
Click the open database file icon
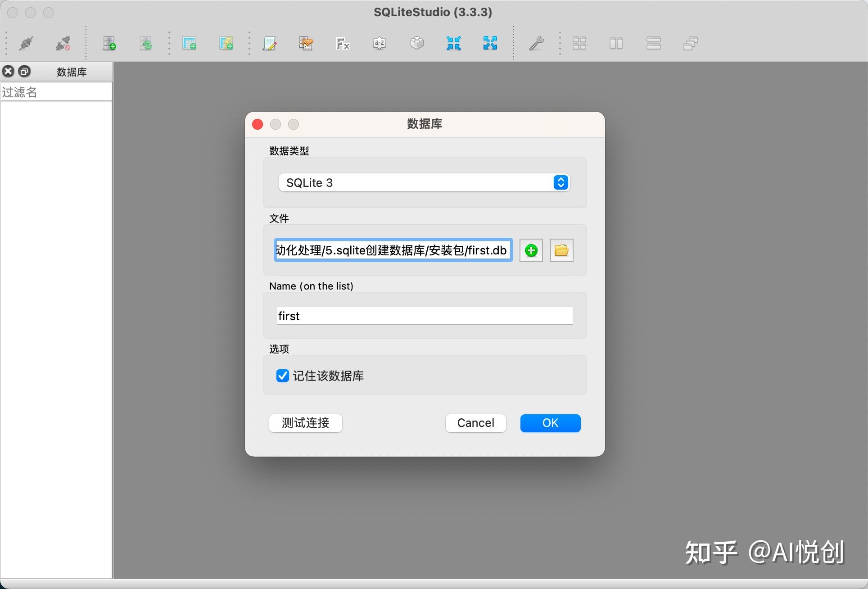tap(561, 250)
